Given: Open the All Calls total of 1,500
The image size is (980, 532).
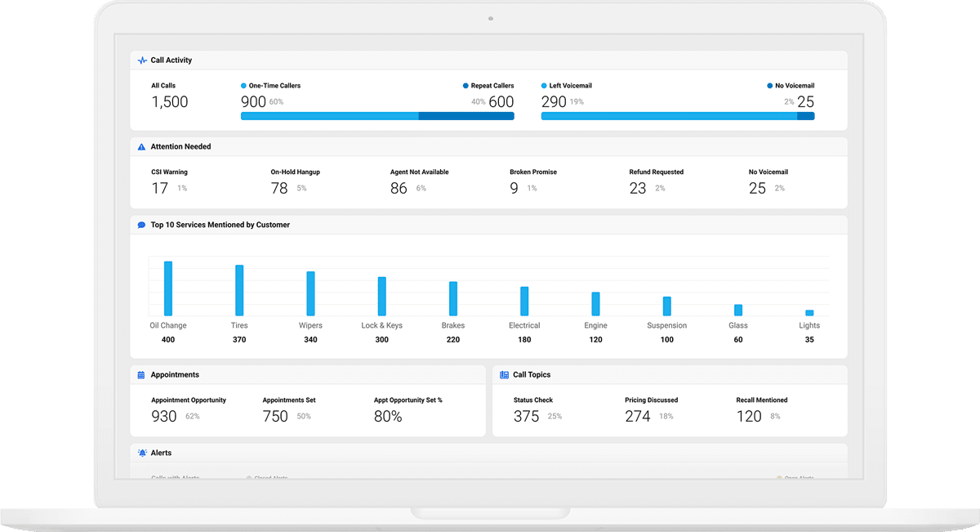Looking at the screenshot, I should coord(170,102).
